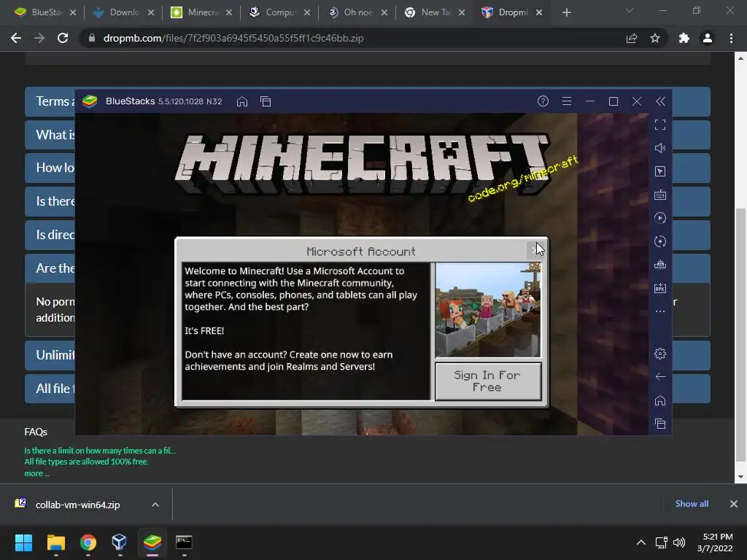Viewport: 747px width, 560px height.
Task: Go back in Chrome
Action: [16, 38]
